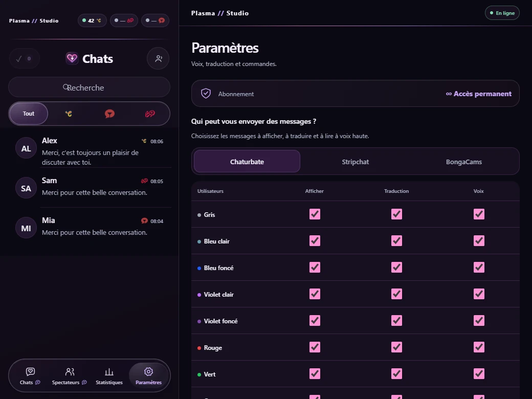Click the AL avatar for Alex
532x399 pixels.
click(x=26, y=148)
